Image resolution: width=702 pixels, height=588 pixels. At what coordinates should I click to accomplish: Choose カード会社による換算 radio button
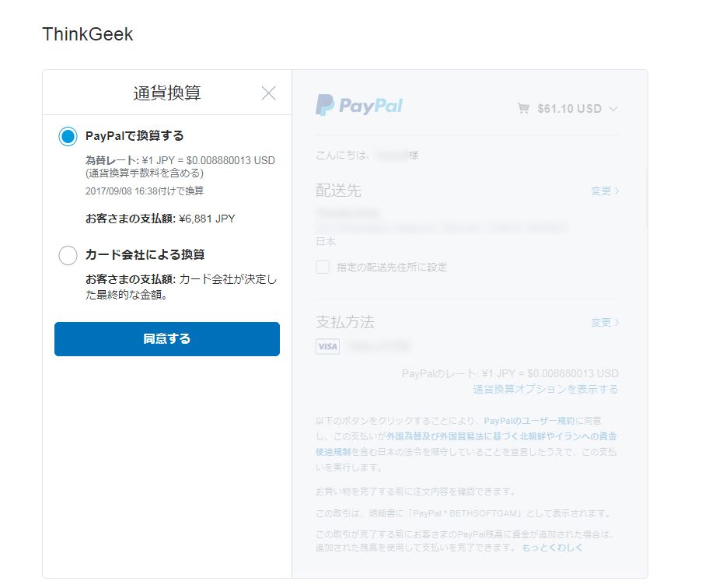[x=68, y=255]
